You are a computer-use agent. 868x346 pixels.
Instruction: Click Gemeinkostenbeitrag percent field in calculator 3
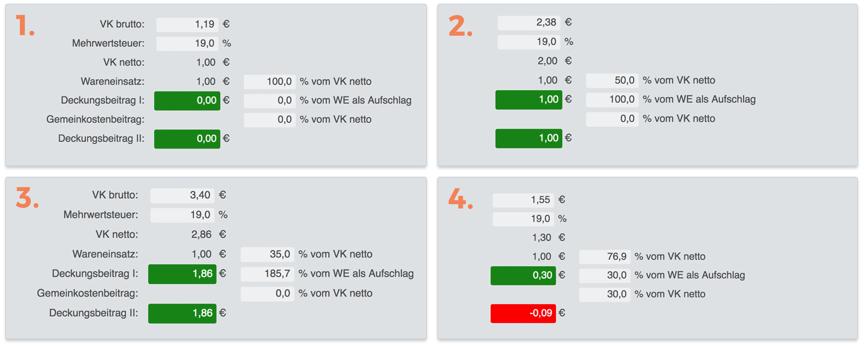(267, 294)
